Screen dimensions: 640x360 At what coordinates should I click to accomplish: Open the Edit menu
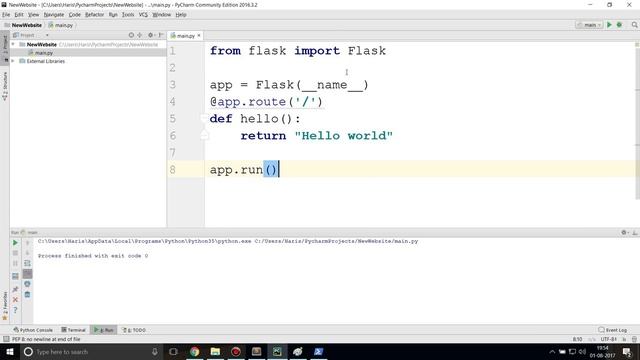(19, 15)
